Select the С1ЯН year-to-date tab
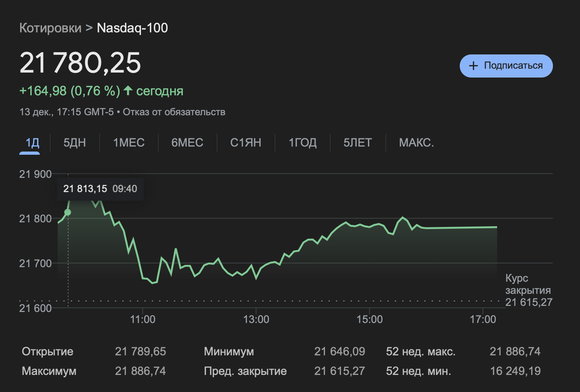The height and width of the screenshot is (392, 580). click(x=246, y=143)
